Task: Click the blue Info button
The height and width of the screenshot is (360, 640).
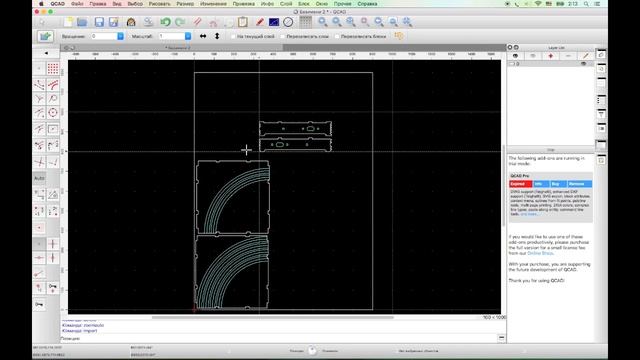Action: pos(541,184)
